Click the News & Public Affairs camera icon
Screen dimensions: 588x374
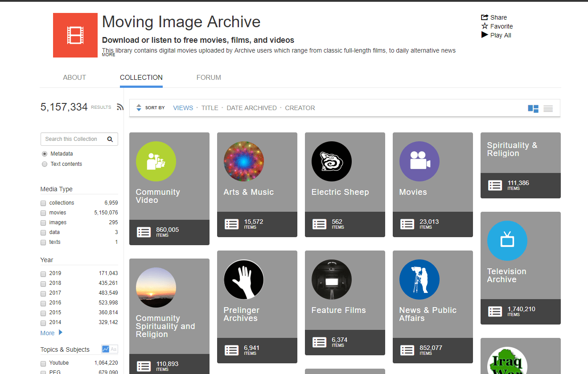[419, 279]
